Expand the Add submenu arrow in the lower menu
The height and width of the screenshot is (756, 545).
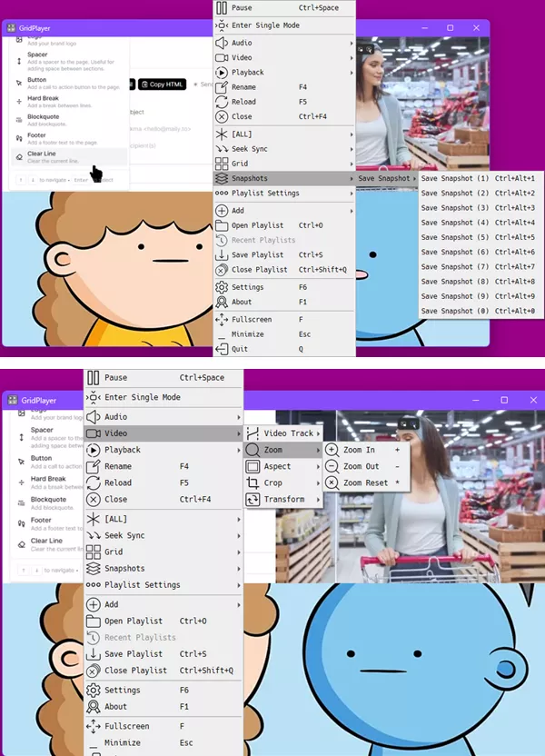click(x=239, y=604)
